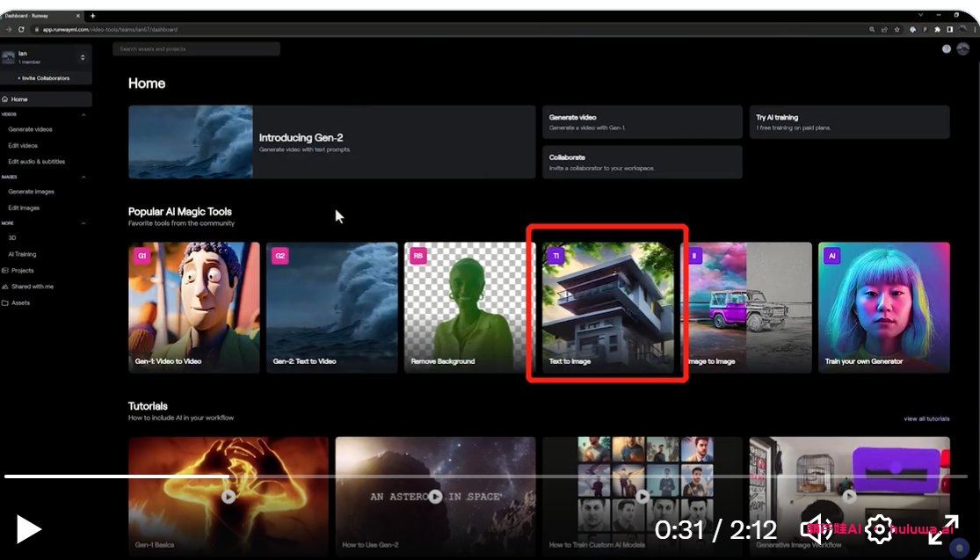Play the Gen-1 Basics tutorial video
The width and height of the screenshot is (980, 560).
pos(229,497)
